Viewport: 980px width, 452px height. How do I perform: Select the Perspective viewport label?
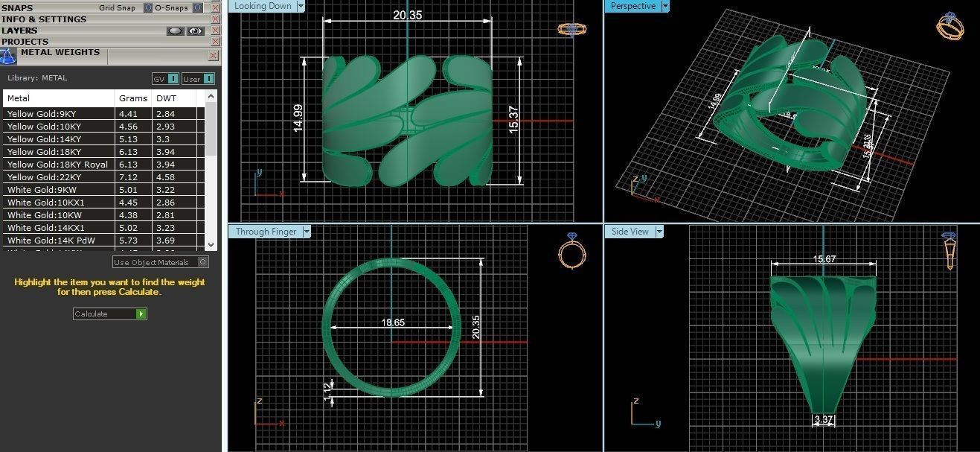coord(633,6)
